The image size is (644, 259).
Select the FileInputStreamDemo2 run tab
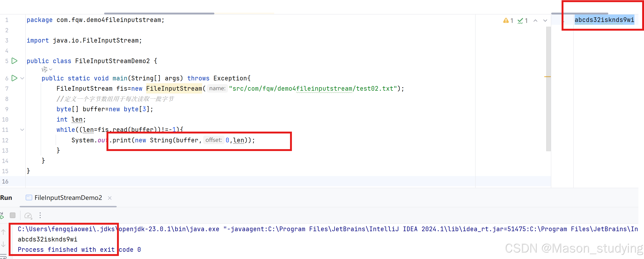[x=68, y=198]
